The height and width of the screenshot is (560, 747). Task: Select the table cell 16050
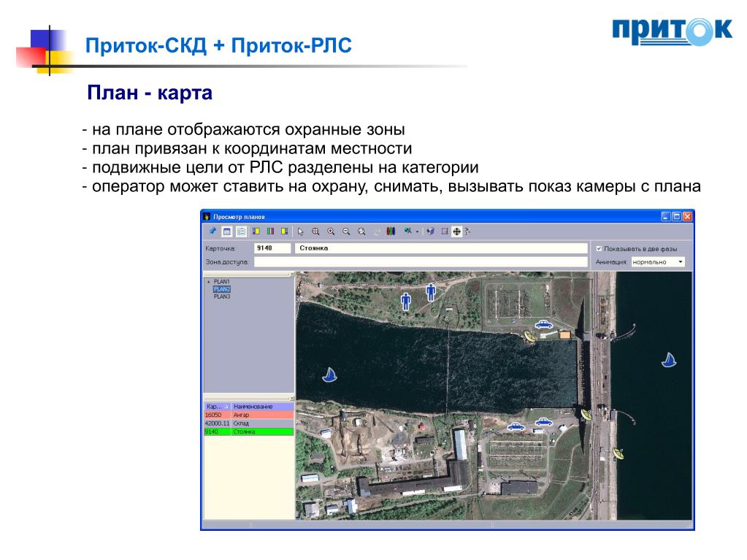218,415
